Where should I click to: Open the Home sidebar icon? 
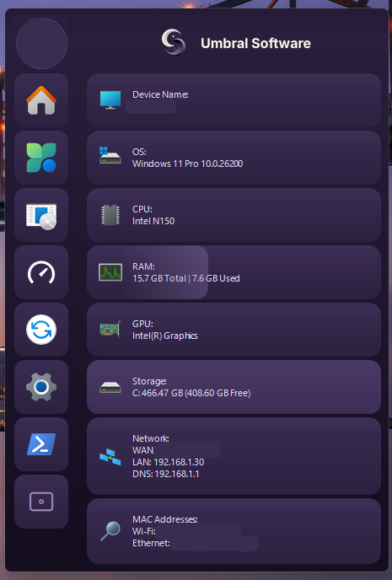tap(41, 100)
